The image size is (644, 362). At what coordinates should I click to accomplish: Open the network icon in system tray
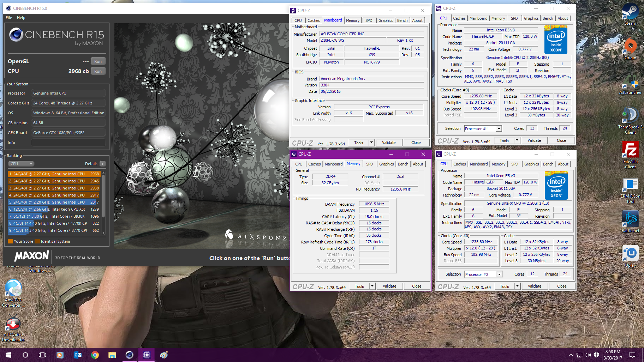coord(579,355)
